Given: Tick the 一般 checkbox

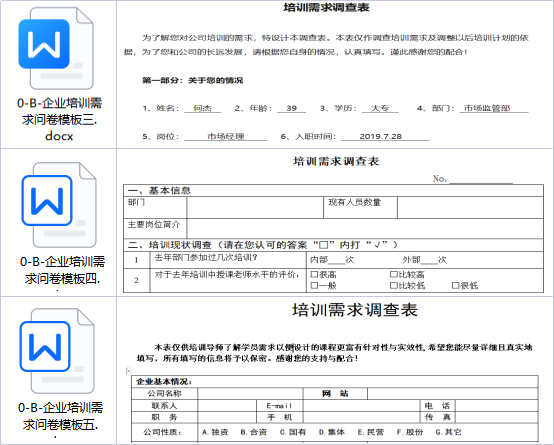Looking at the screenshot, I should tap(314, 286).
